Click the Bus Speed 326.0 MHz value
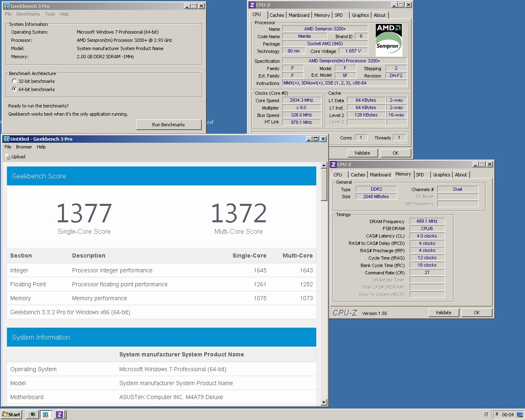This screenshot has height=420, width=525. click(301, 115)
